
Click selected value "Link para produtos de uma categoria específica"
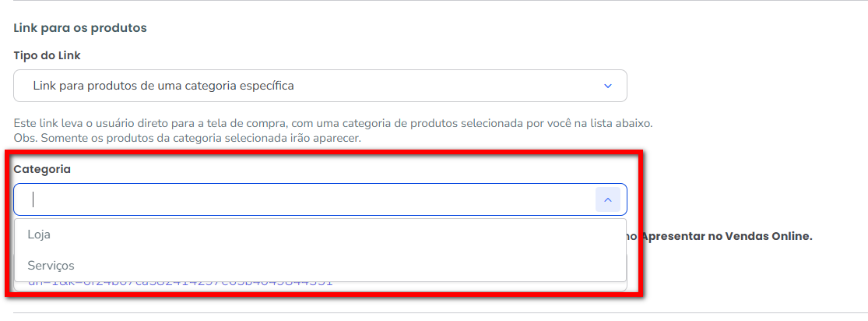[x=163, y=86]
